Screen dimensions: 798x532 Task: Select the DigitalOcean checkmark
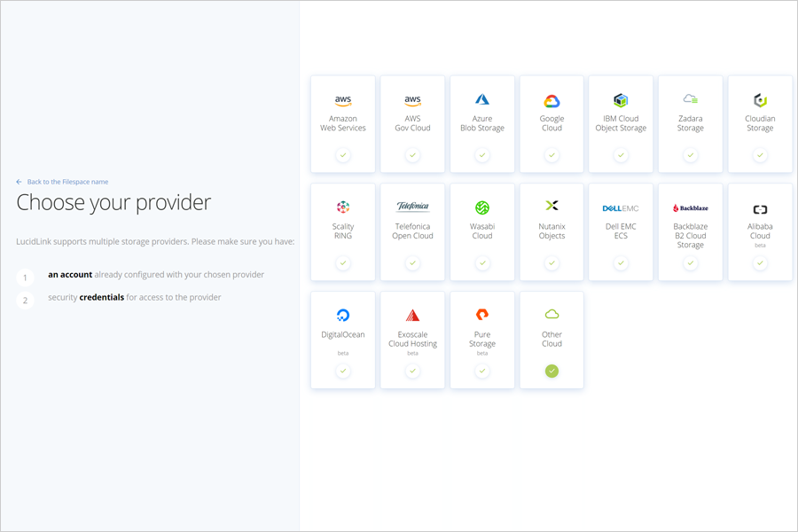coord(343,372)
